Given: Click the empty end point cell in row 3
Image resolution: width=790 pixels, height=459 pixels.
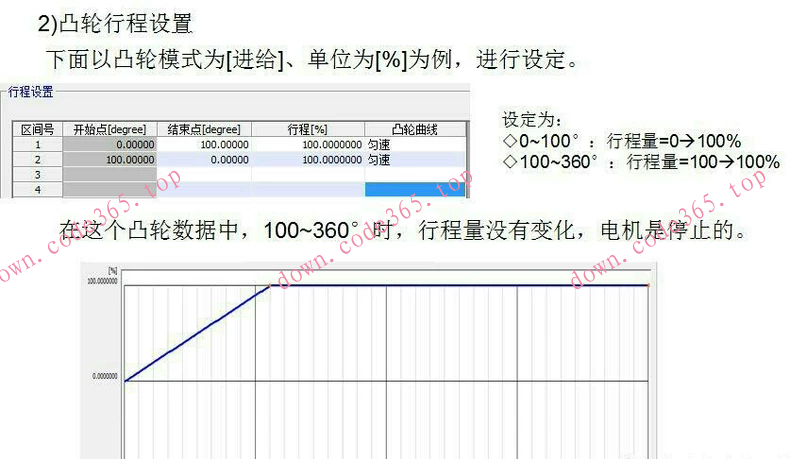Looking at the screenshot, I should (204, 175).
